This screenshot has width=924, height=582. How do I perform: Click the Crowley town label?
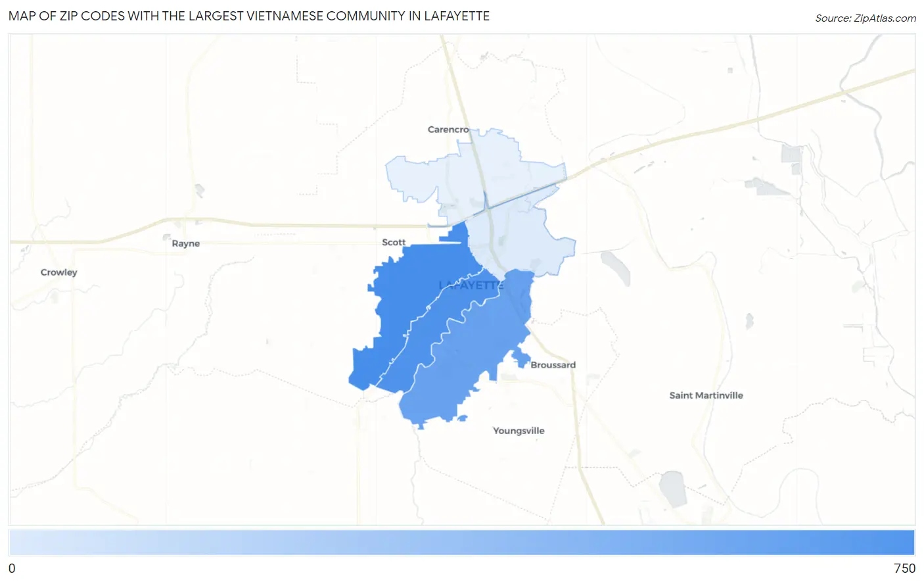(x=59, y=272)
